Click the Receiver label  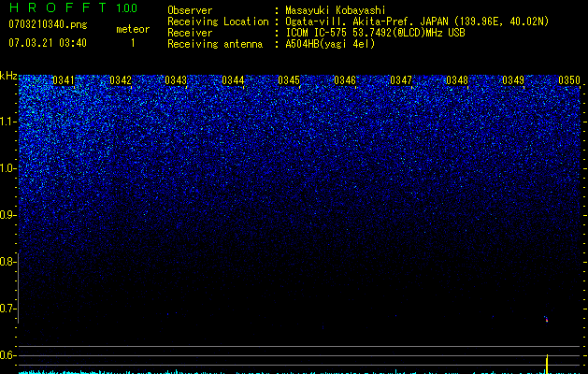[190, 33]
